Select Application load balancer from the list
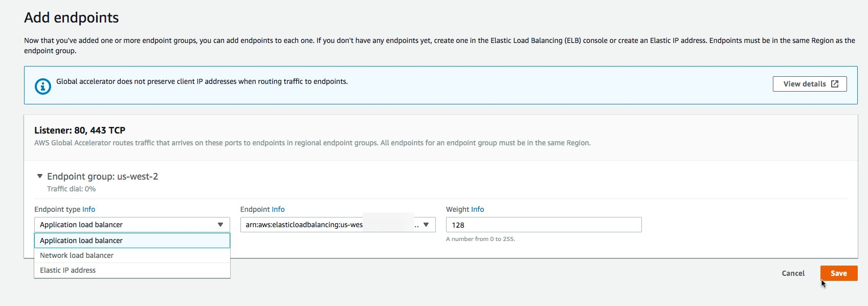The image size is (868, 306). coord(132,241)
